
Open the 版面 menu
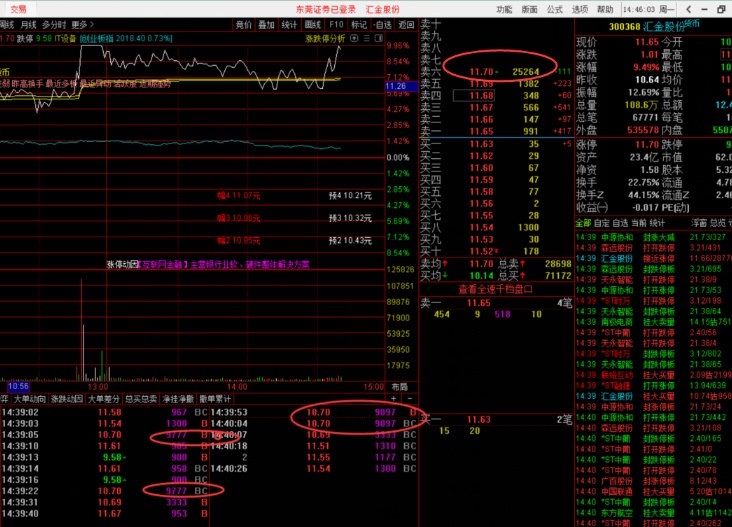tap(529, 9)
